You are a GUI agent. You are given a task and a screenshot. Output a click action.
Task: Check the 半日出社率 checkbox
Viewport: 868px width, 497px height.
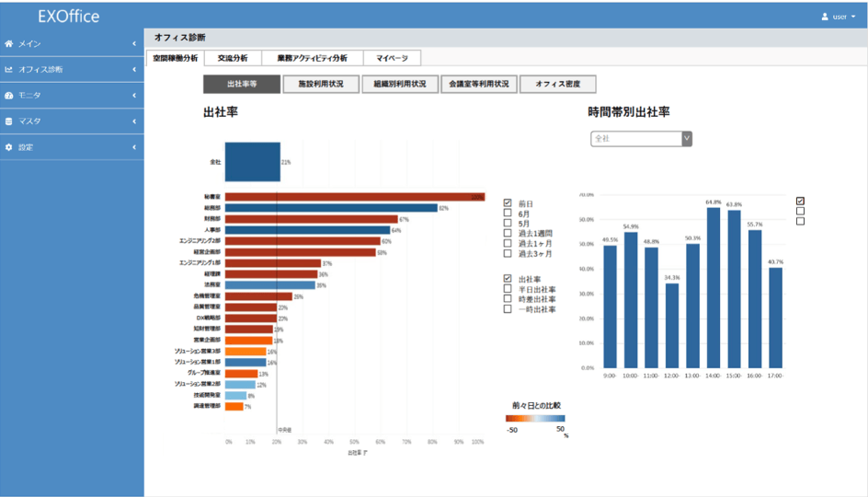coord(508,289)
